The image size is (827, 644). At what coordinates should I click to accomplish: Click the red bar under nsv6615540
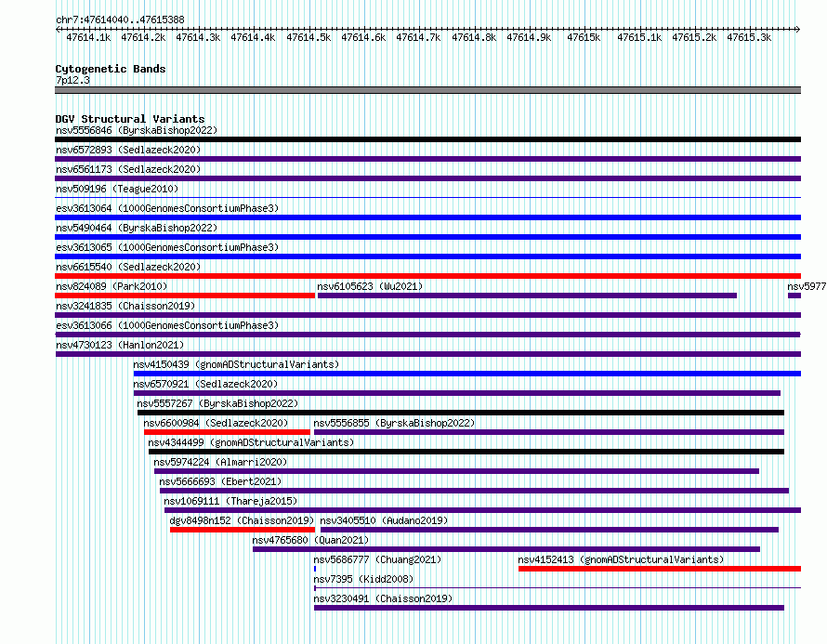[427, 276]
